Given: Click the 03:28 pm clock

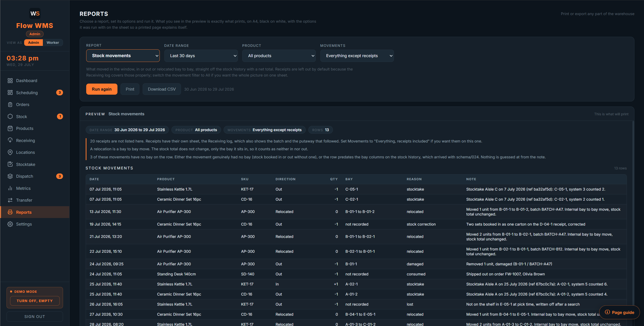Looking at the screenshot, I should [x=22, y=58].
